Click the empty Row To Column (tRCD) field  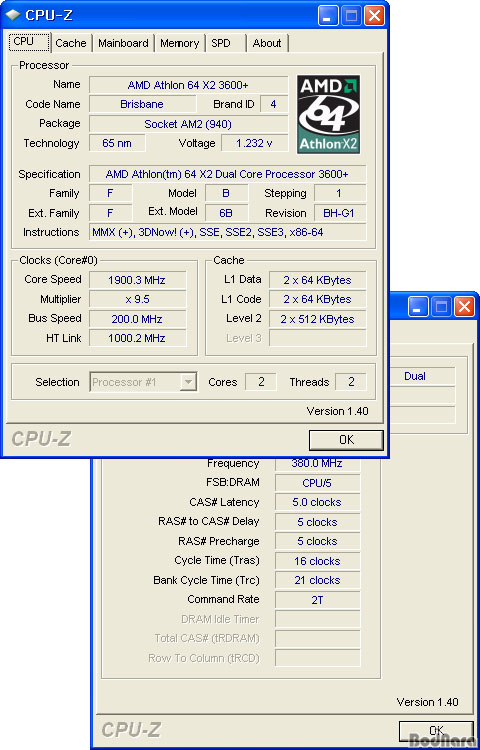[x=317, y=658]
